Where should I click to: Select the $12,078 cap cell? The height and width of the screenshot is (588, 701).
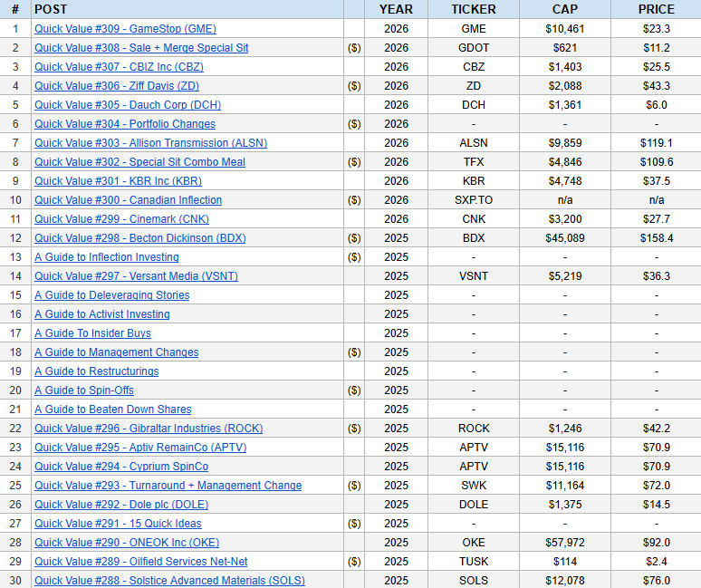[x=565, y=580]
